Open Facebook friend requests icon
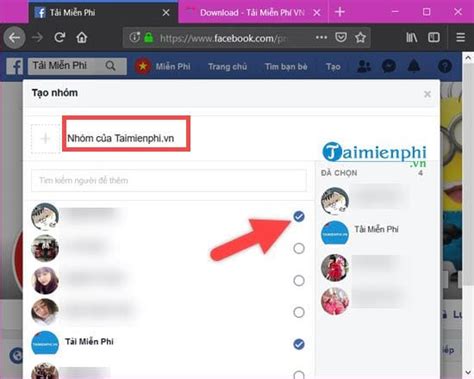This screenshot has height=379, width=474. (364, 66)
